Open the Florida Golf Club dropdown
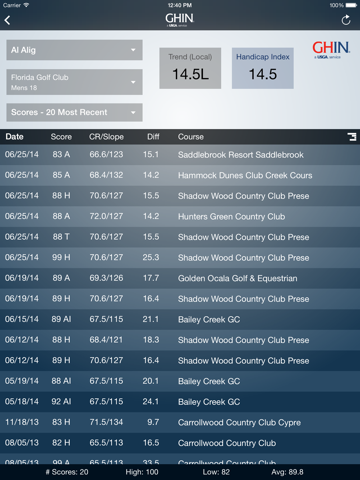The height and width of the screenshot is (480, 360). tap(74, 82)
